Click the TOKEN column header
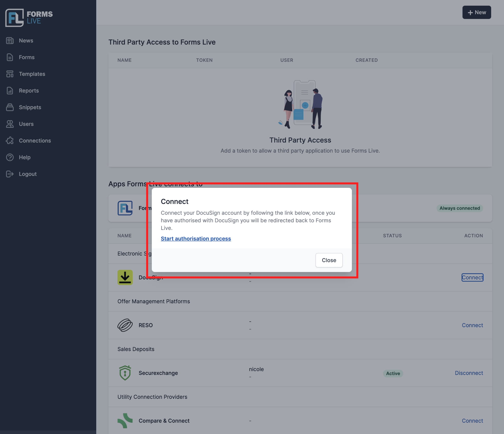 coord(204,60)
